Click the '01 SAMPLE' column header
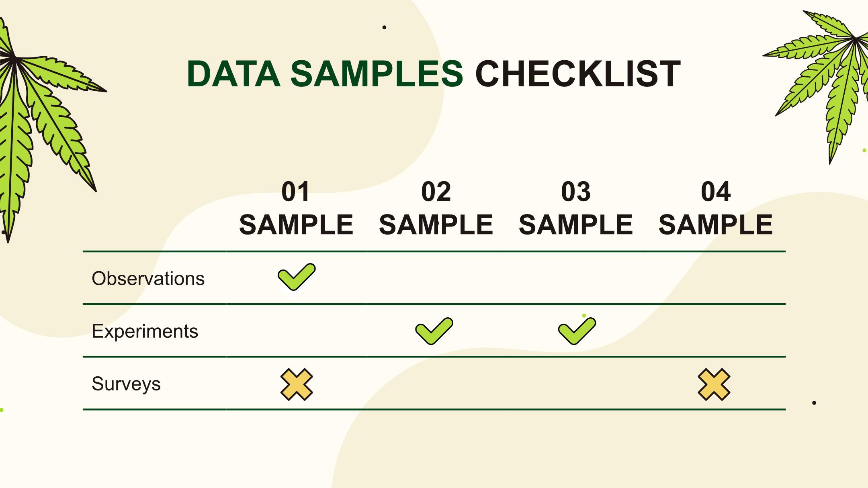Screen dimensions: 868x488 coord(296,208)
